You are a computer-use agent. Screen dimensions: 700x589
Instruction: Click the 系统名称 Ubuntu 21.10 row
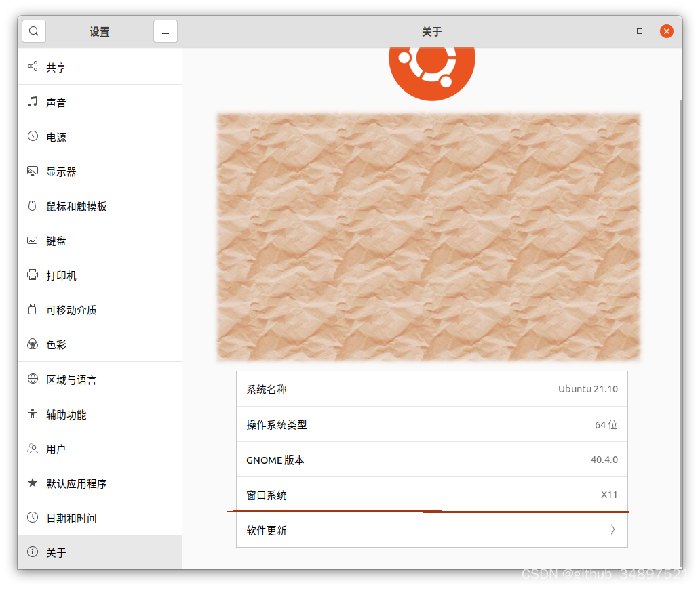click(x=431, y=389)
